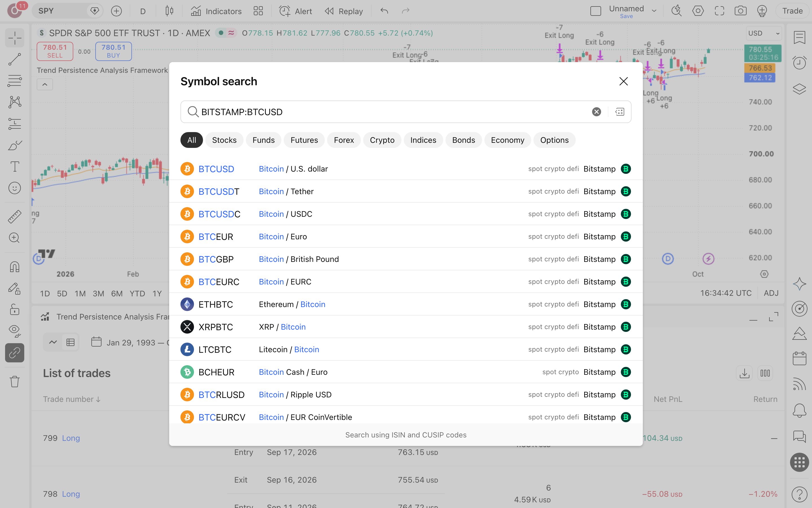Filter results by Crypto
Viewport: 812px width, 508px height.
[x=382, y=140]
